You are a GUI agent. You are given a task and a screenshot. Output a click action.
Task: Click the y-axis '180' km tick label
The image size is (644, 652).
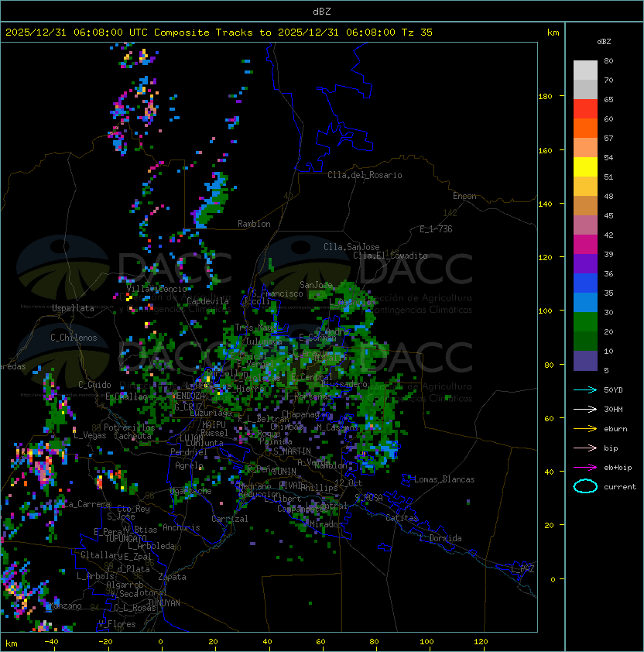point(545,97)
